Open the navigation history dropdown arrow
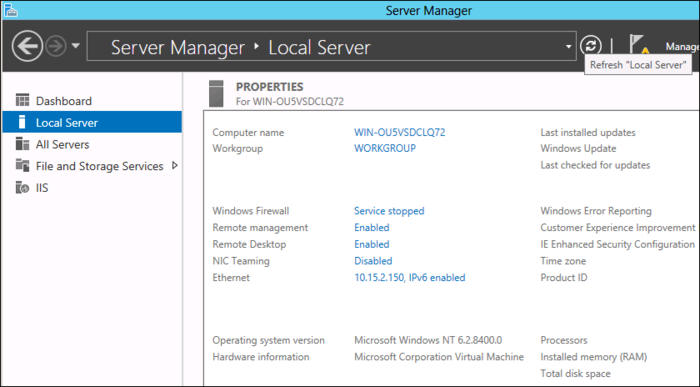Viewport: 700px width, 387px height. click(76, 46)
